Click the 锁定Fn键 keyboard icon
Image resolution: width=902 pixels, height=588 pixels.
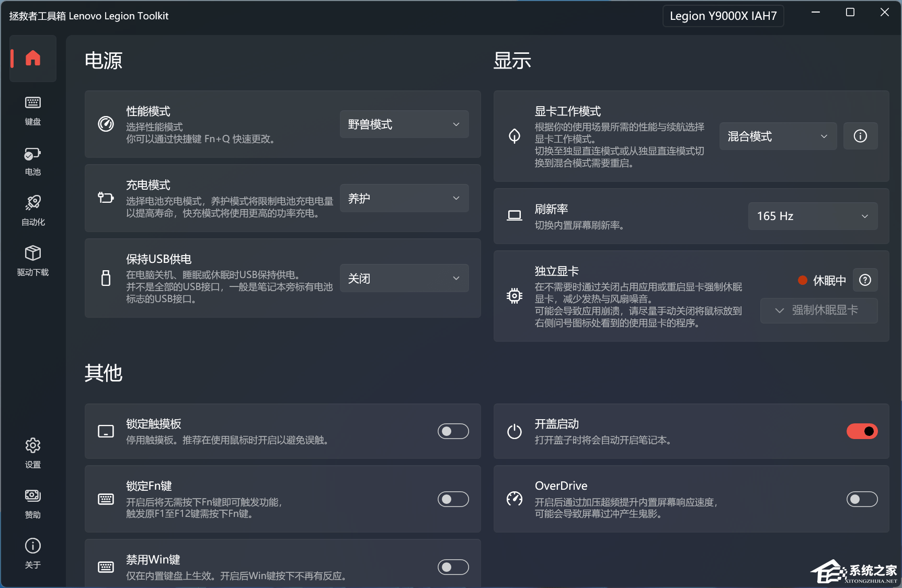coord(106,499)
